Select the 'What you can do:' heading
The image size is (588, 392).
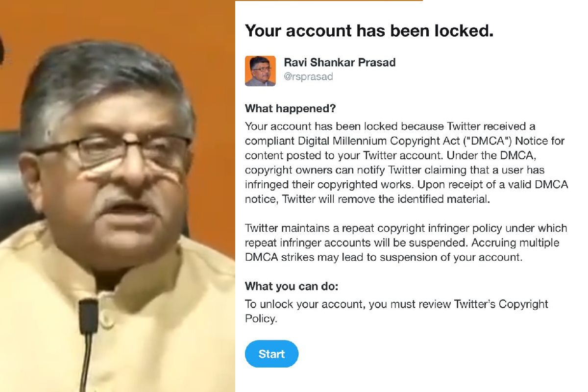(292, 286)
